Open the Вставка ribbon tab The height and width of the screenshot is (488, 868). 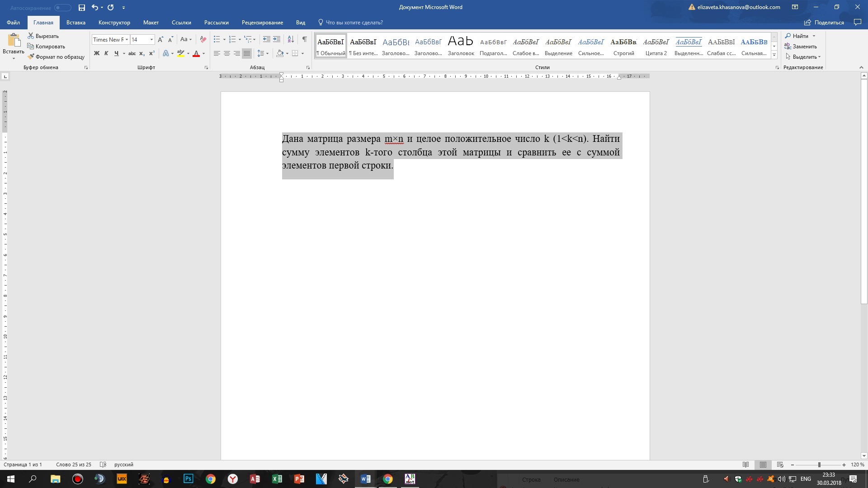[75, 23]
